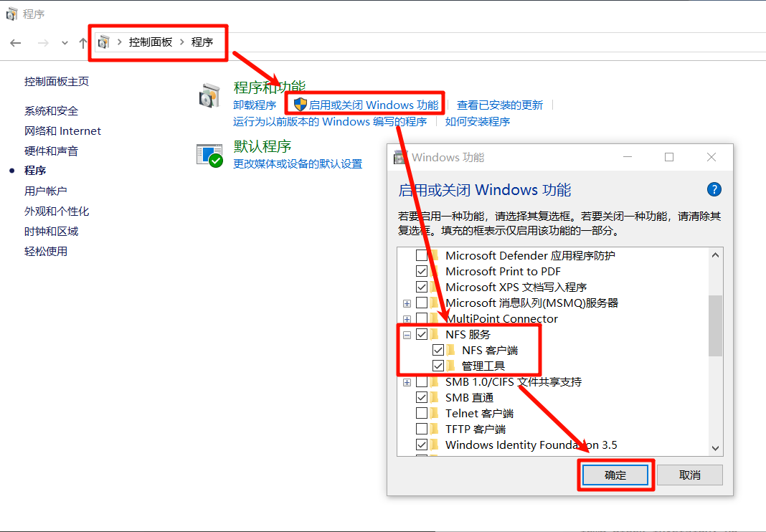Click the Forward navigation arrow

click(x=43, y=43)
